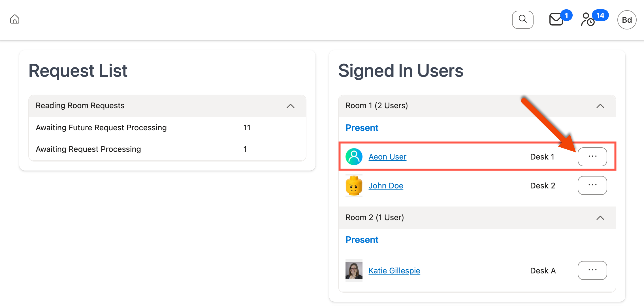Screen dimensions: 644x306
Task: Click the Awaiting Future Request Processing count
Action: coord(247,127)
